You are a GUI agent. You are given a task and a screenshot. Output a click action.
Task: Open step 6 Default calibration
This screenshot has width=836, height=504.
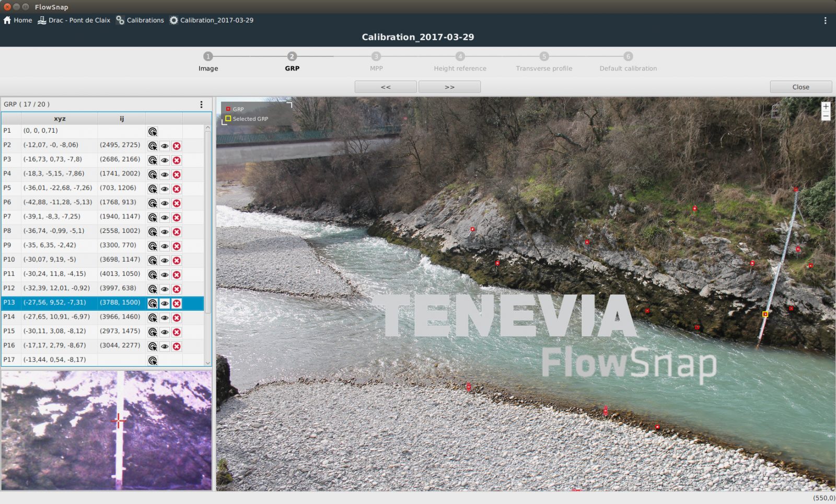[x=628, y=56]
